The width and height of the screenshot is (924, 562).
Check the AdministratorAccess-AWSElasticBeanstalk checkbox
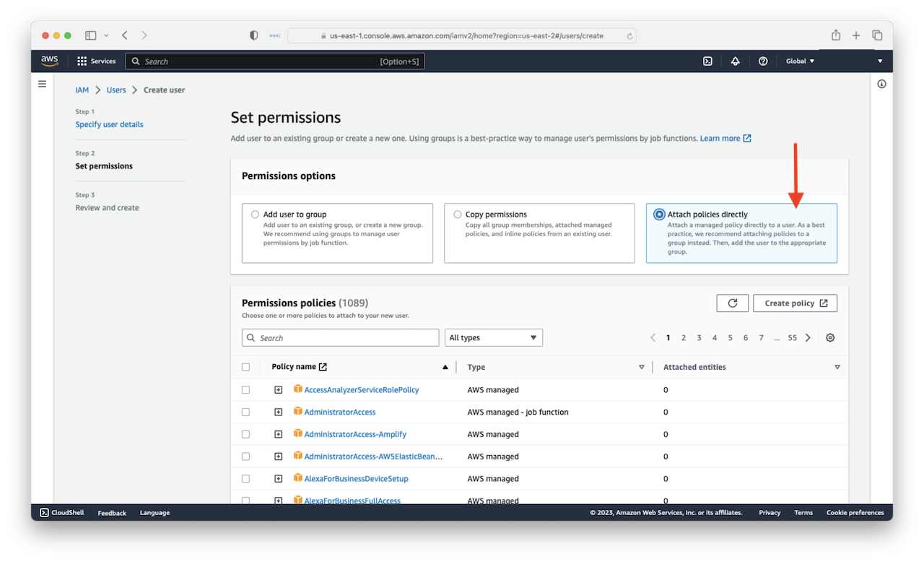pyautogui.click(x=245, y=457)
